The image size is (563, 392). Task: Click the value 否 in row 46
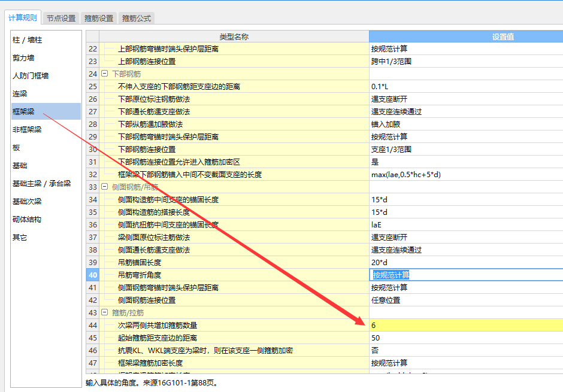pos(466,350)
